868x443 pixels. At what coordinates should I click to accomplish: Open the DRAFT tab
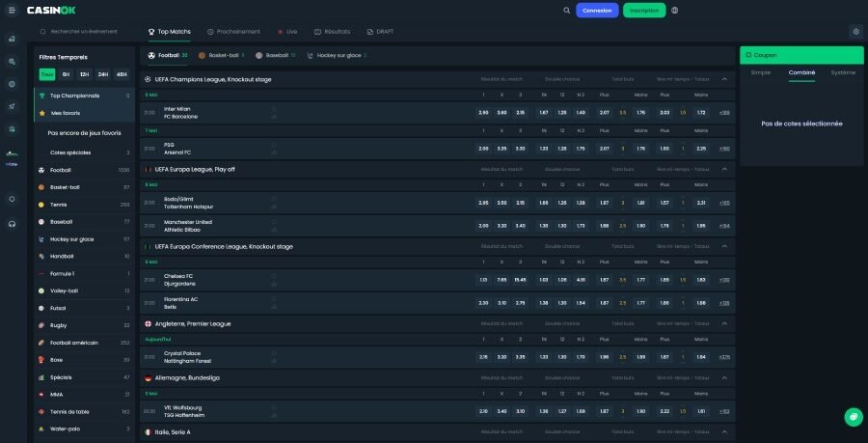click(380, 32)
